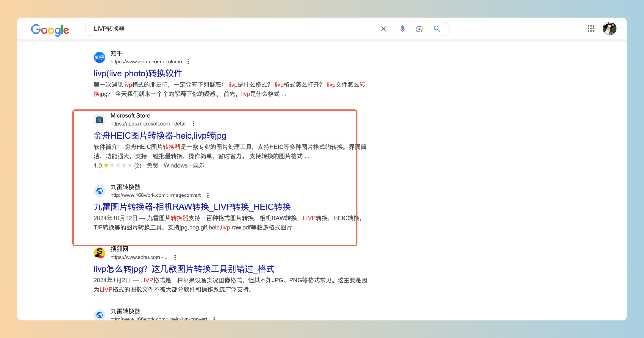Screen dimensions: 644x338
Task: Click the Google logo
Action: (50, 30)
